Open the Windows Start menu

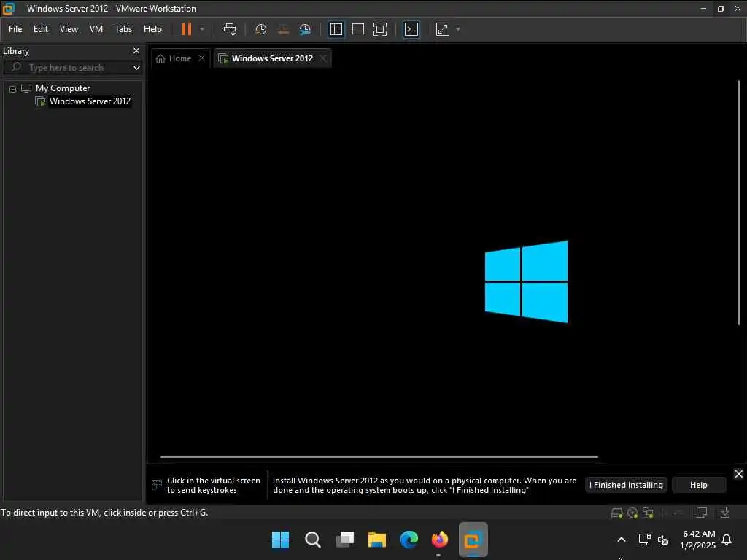click(280, 540)
